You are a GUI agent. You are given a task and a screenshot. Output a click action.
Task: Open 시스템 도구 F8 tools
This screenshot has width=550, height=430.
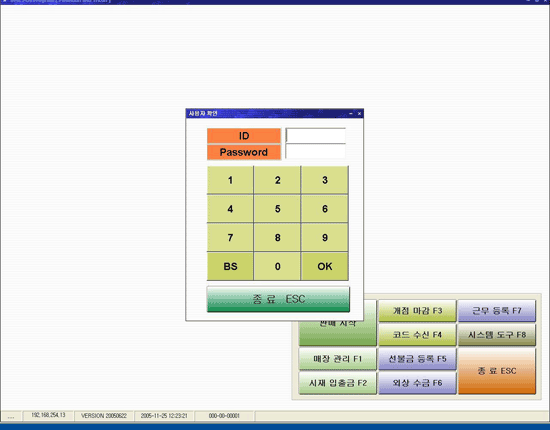coord(497,335)
